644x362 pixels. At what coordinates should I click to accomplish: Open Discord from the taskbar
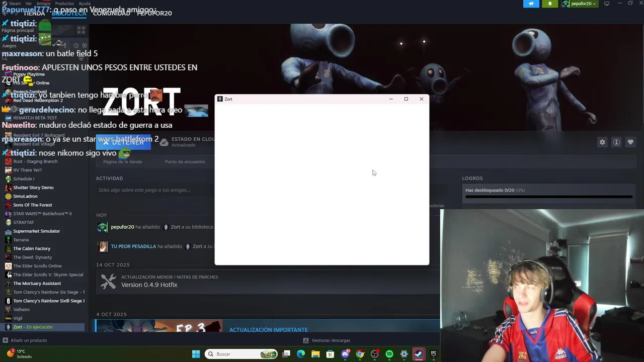[345, 354]
